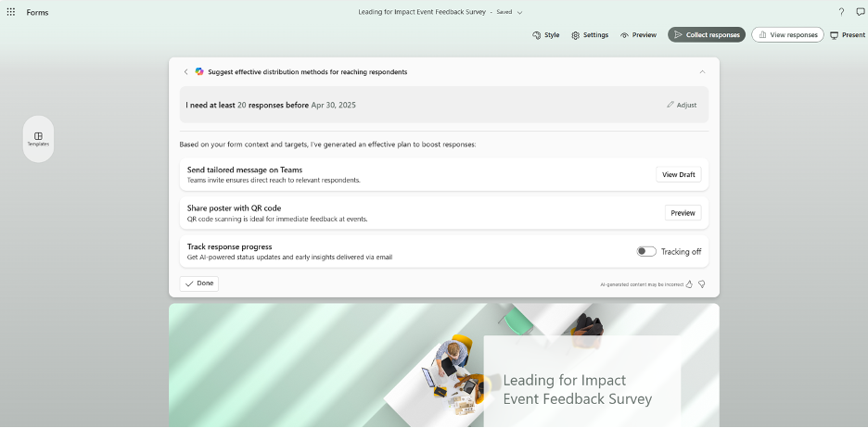
Task: Give thumbs up feedback
Action: pyautogui.click(x=689, y=284)
